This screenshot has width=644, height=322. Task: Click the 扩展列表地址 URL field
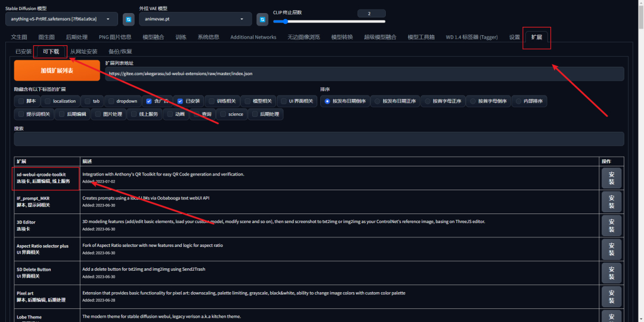point(364,74)
